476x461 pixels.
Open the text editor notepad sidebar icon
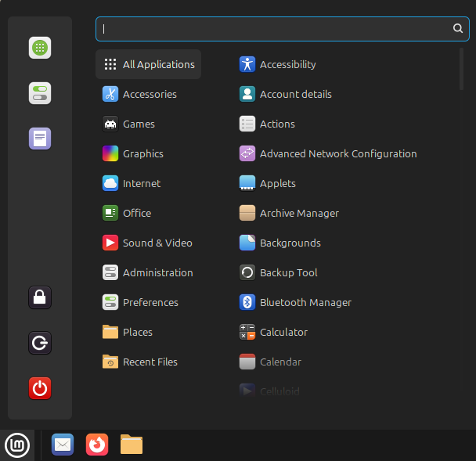click(x=40, y=139)
